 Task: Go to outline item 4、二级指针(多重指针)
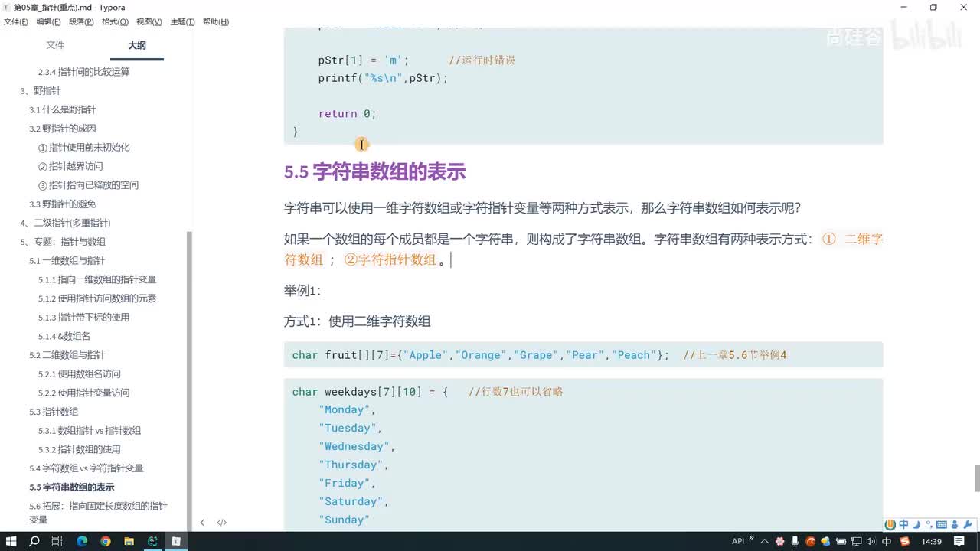65,223
